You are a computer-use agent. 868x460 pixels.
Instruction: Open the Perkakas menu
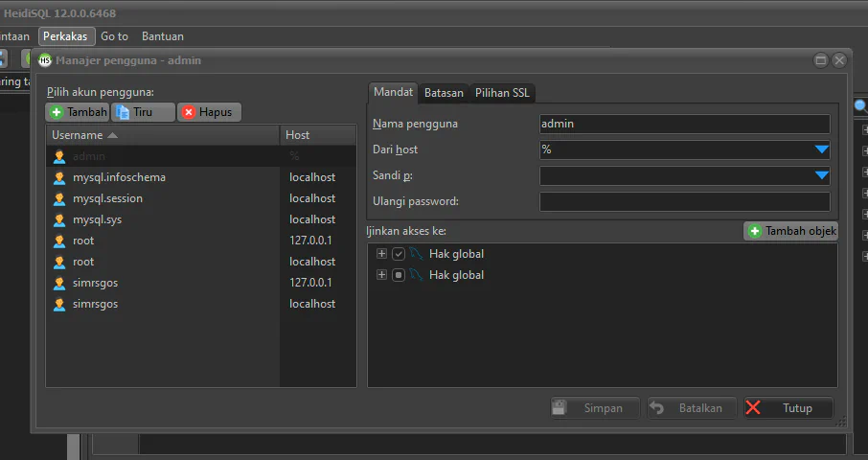65,36
